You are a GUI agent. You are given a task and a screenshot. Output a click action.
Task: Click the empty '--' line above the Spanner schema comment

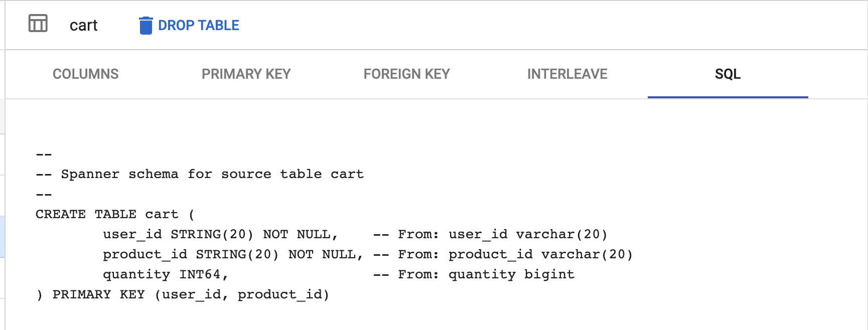point(44,154)
